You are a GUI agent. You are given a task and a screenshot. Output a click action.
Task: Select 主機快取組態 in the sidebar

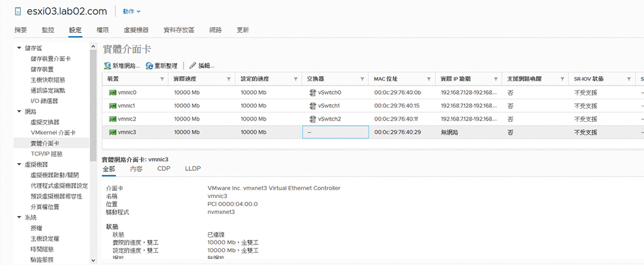(48, 80)
